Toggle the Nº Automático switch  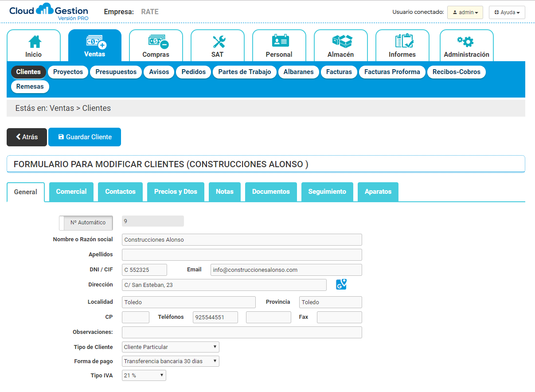point(86,223)
